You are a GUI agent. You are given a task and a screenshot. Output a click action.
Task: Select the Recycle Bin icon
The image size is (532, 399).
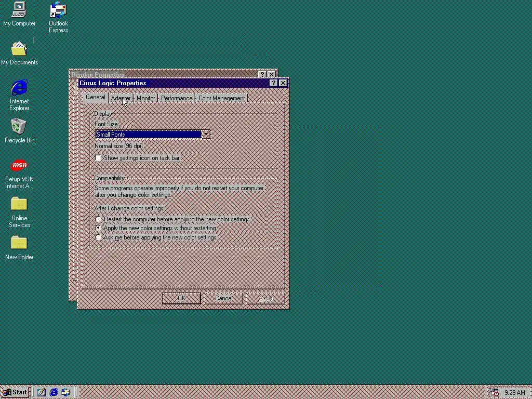pyautogui.click(x=19, y=130)
